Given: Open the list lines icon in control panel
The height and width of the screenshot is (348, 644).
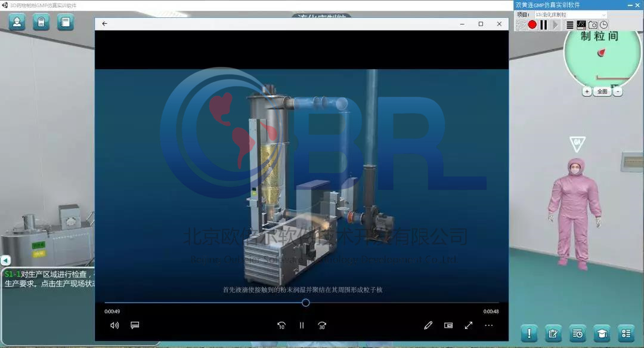Looking at the screenshot, I should click(569, 24).
